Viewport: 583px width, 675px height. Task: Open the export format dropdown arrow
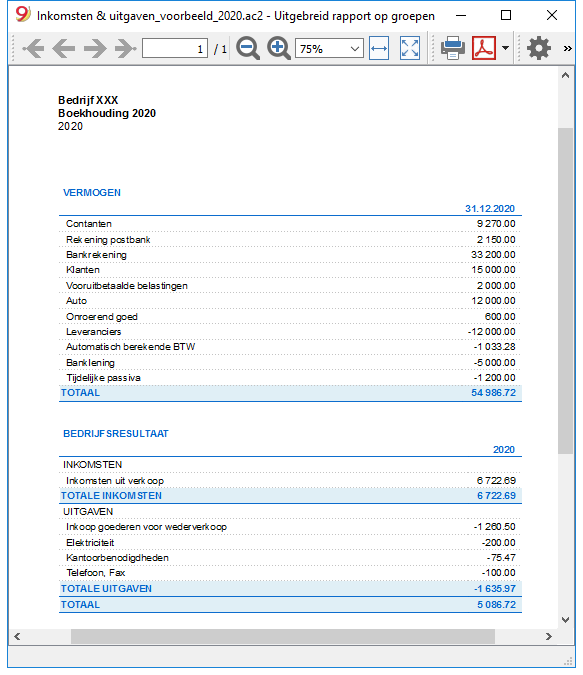505,48
